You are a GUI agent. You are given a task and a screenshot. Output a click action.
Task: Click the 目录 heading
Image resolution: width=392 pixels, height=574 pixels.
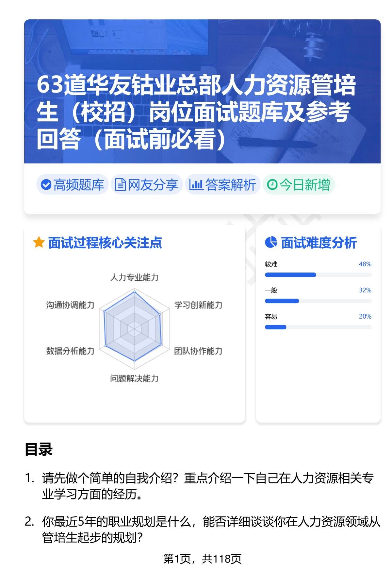tap(39, 450)
